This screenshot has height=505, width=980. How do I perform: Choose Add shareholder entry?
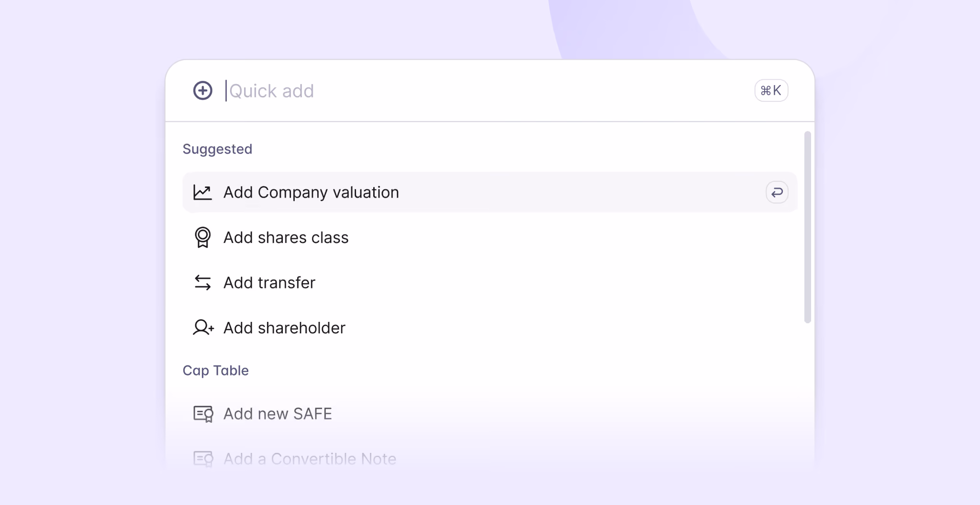284,328
